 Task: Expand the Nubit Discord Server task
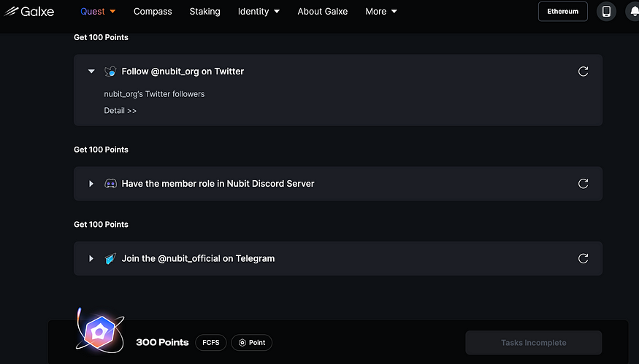coord(91,184)
